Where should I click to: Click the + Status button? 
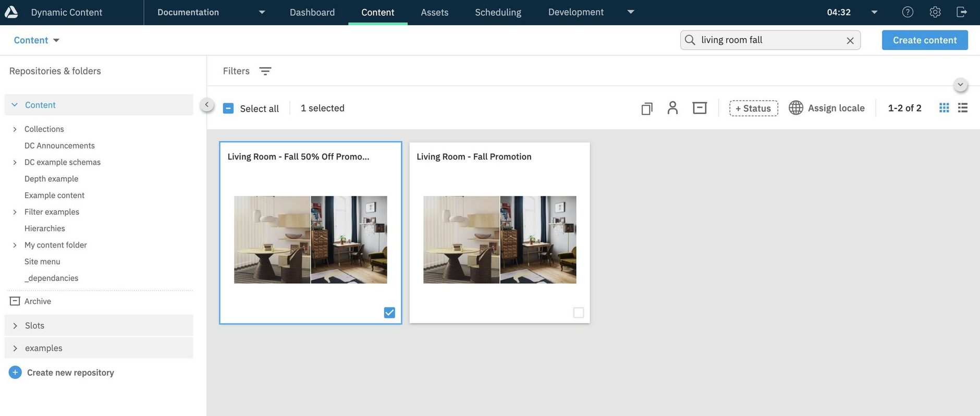click(753, 108)
